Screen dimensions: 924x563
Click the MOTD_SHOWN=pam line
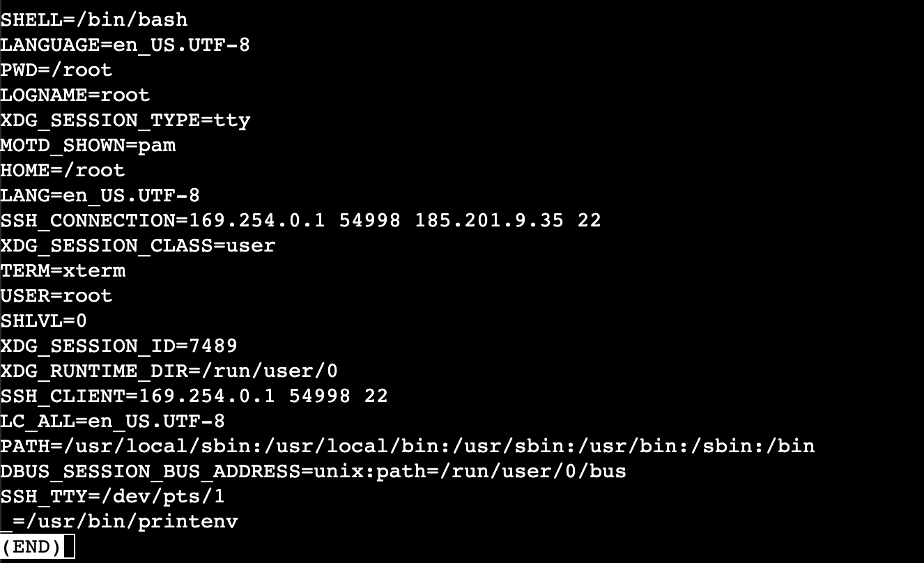88,145
